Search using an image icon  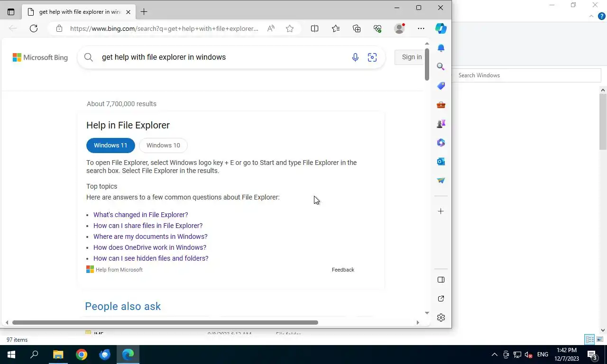point(372,57)
